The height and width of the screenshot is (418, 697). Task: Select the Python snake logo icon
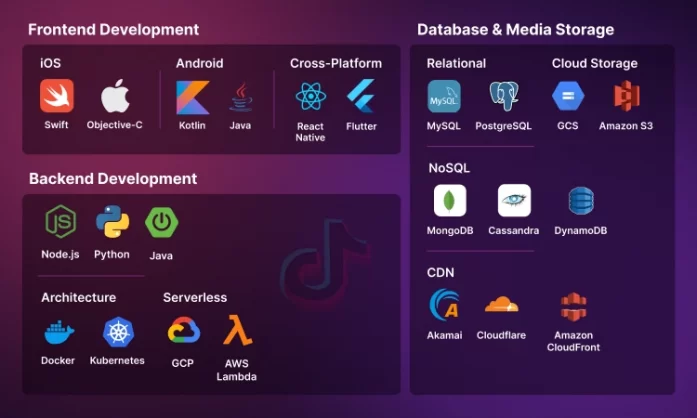(x=112, y=221)
